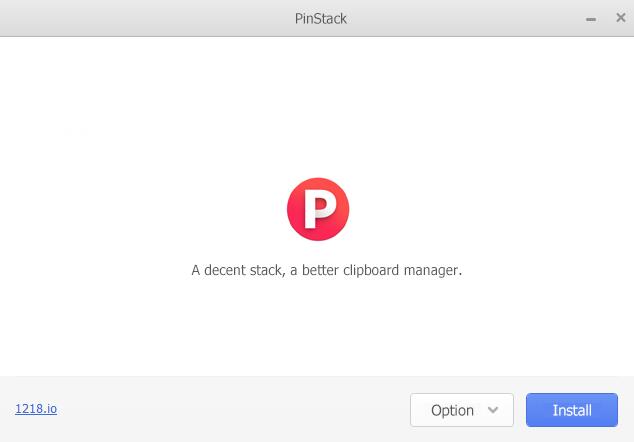Click the clipboard manager tagline text
This screenshot has width=634, height=442.
[326, 270]
